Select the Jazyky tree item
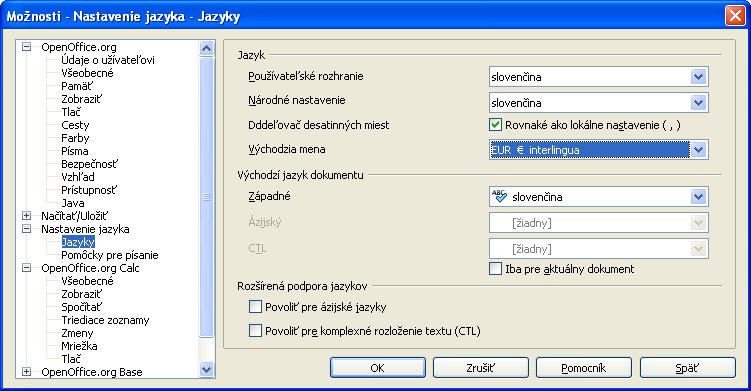 tap(78, 242)
